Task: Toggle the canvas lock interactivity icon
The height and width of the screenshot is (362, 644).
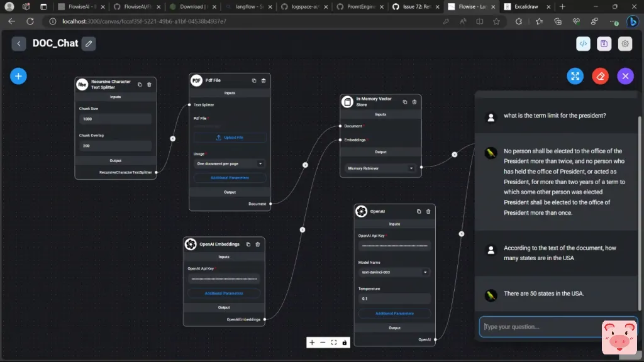Action: point(345,343)
